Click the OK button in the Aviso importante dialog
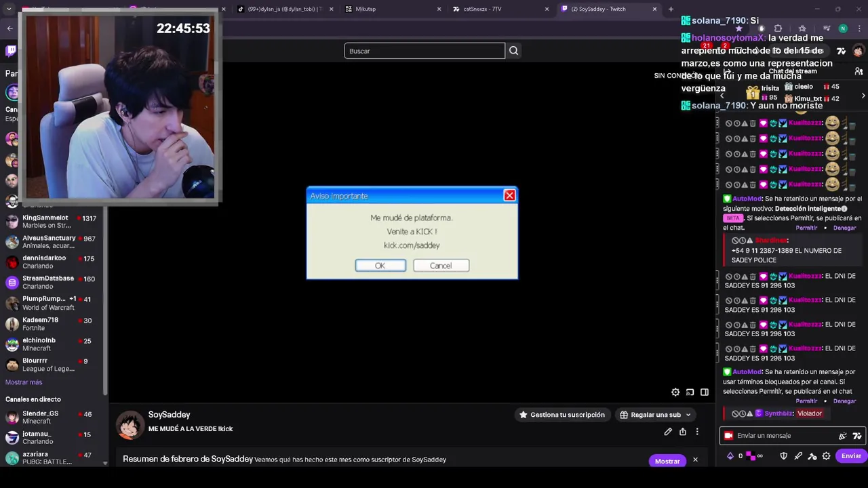The image size is (868, 488). click(x=380, y=266)
